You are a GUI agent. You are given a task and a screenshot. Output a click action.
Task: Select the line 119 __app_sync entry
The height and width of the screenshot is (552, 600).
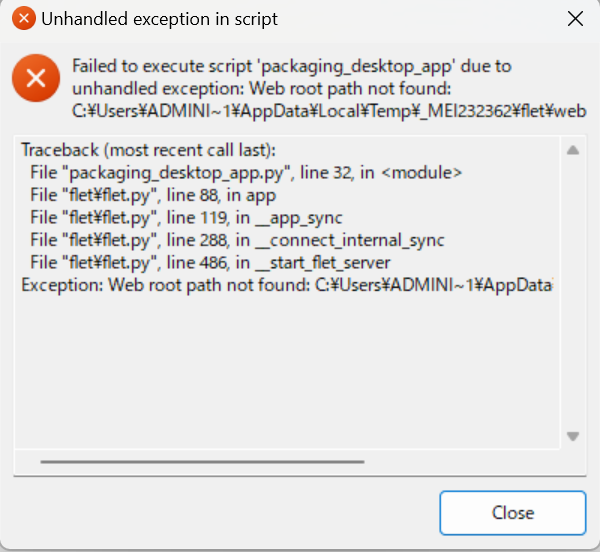click(x=186, y=217)
